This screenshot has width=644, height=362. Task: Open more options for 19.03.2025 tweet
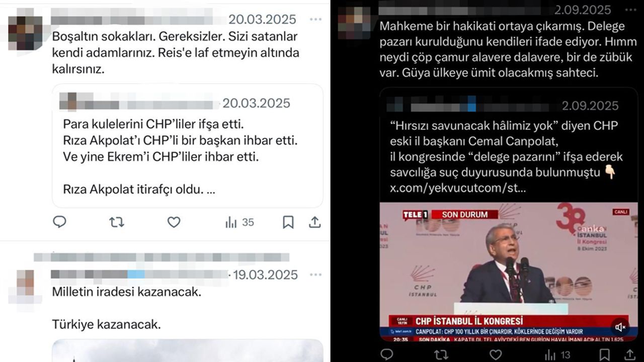point(315,275)
